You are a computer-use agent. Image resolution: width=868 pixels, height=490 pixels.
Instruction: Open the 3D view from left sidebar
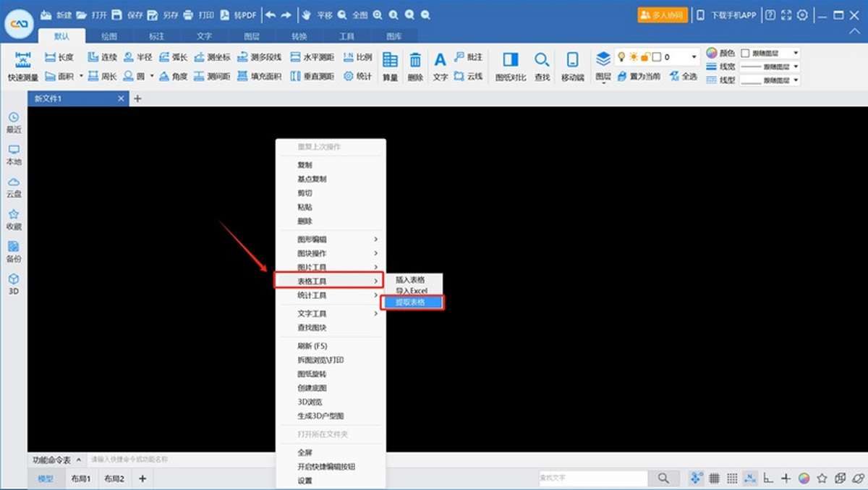pyautogui.click(x=14, y=284)
